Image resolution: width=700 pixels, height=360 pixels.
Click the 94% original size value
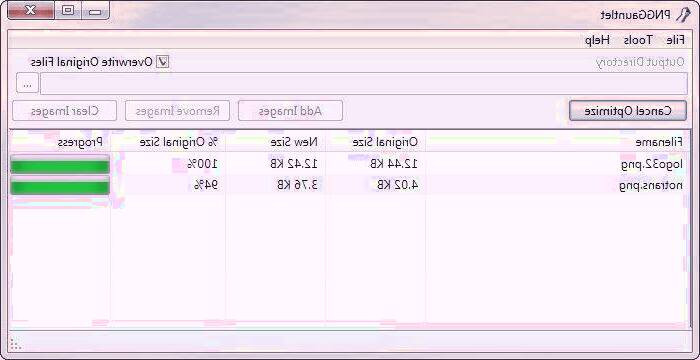206,185
